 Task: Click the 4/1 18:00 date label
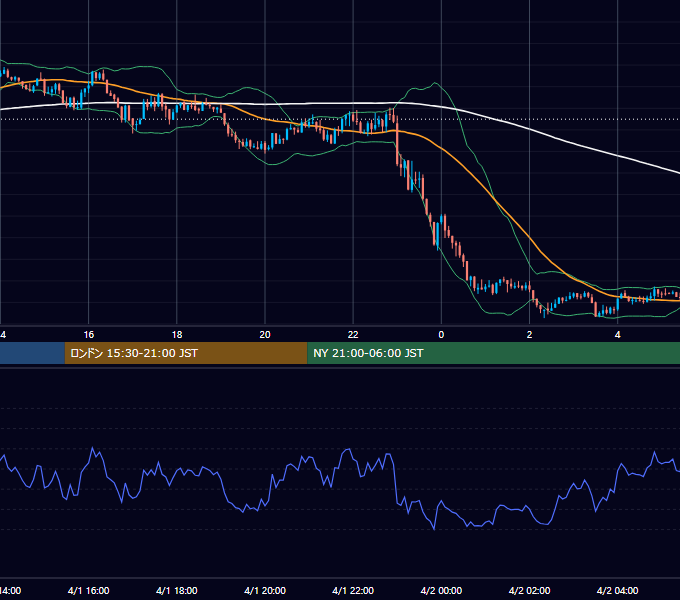177,590
